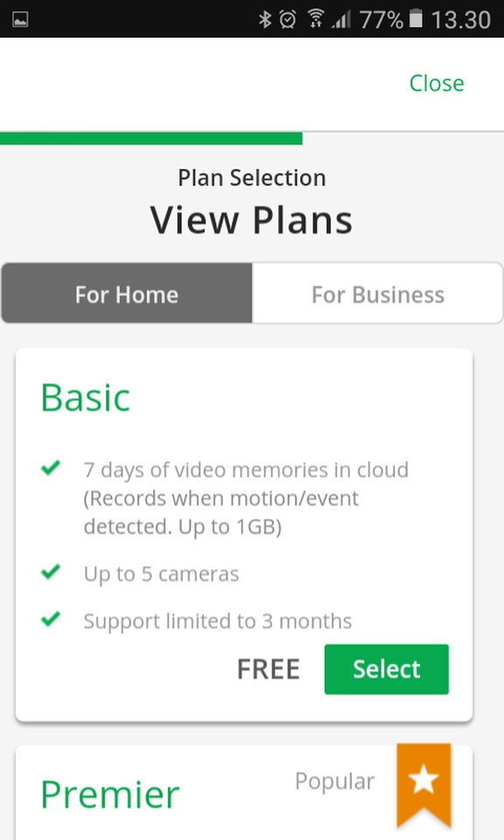Tap the 13.30 clock in status bar

tap(461, 20)
